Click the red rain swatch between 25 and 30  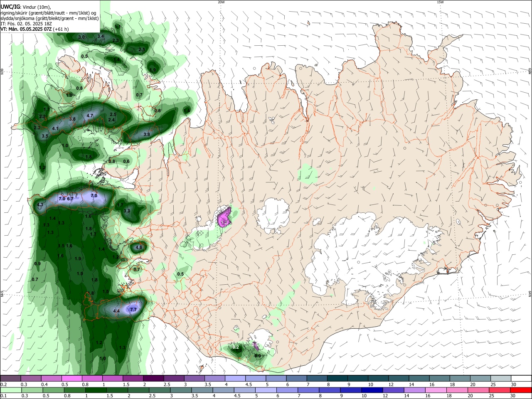(500, 390)
